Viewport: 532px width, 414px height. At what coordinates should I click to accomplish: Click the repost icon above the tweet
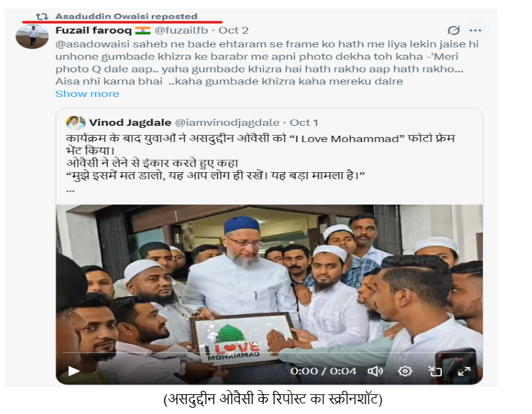(42, 16)
